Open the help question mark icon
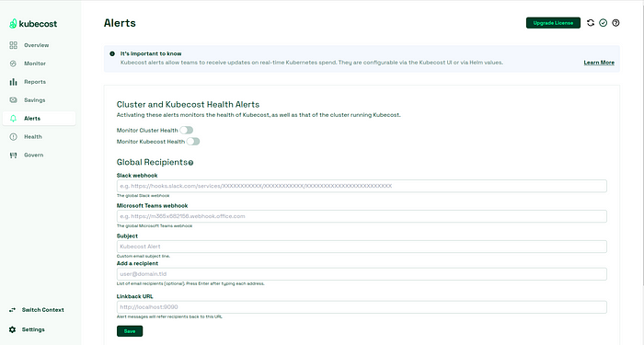644x345 pixels. click(x=615, y=23)
